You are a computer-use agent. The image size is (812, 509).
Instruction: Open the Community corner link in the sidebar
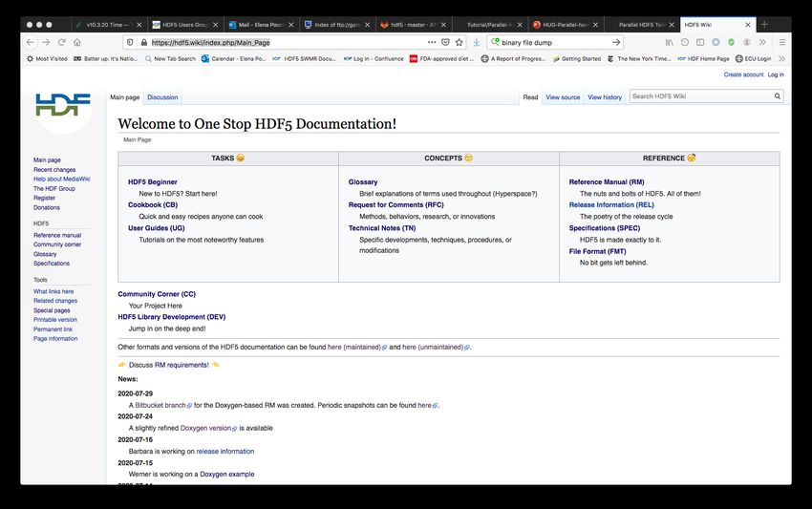point(57,244)
